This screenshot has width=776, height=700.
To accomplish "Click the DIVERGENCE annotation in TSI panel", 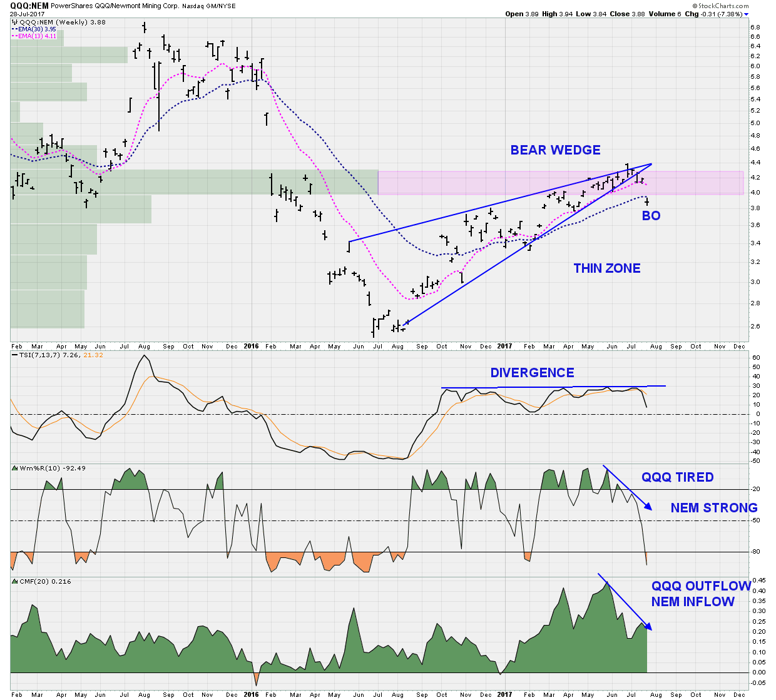I will coord(533,373).
